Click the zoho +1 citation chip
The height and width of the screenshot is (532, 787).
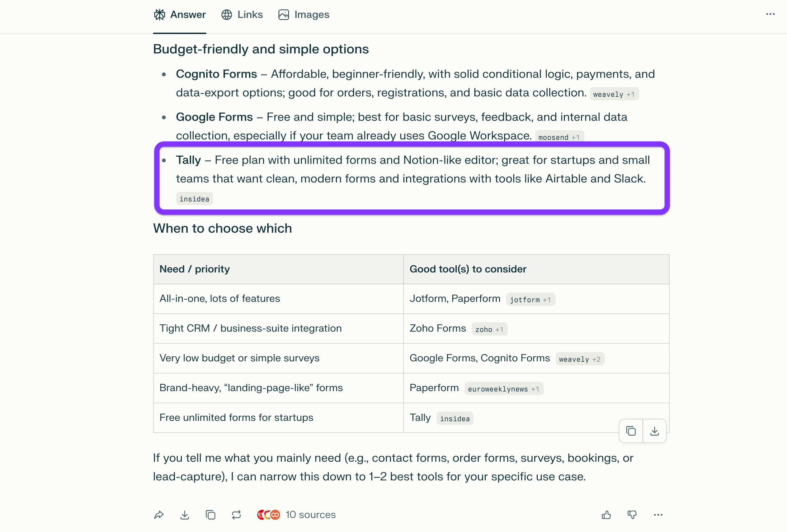(489, 329)
